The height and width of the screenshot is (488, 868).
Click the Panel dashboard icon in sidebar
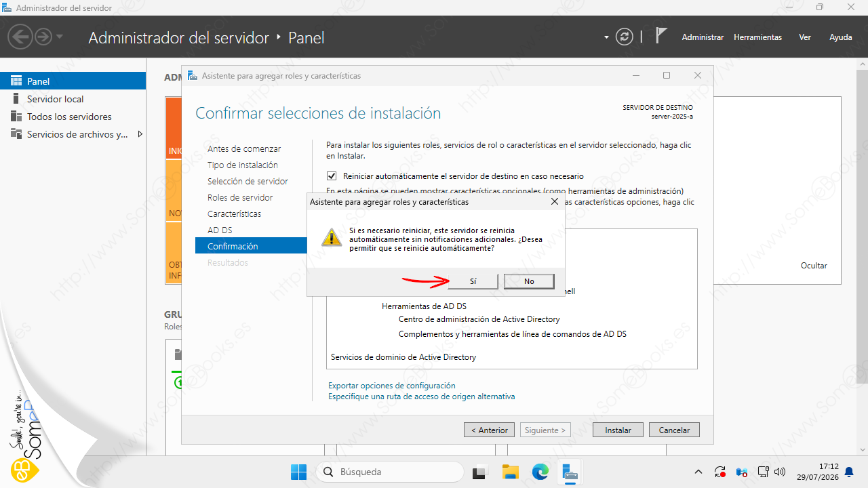click(x=16, y=81)
